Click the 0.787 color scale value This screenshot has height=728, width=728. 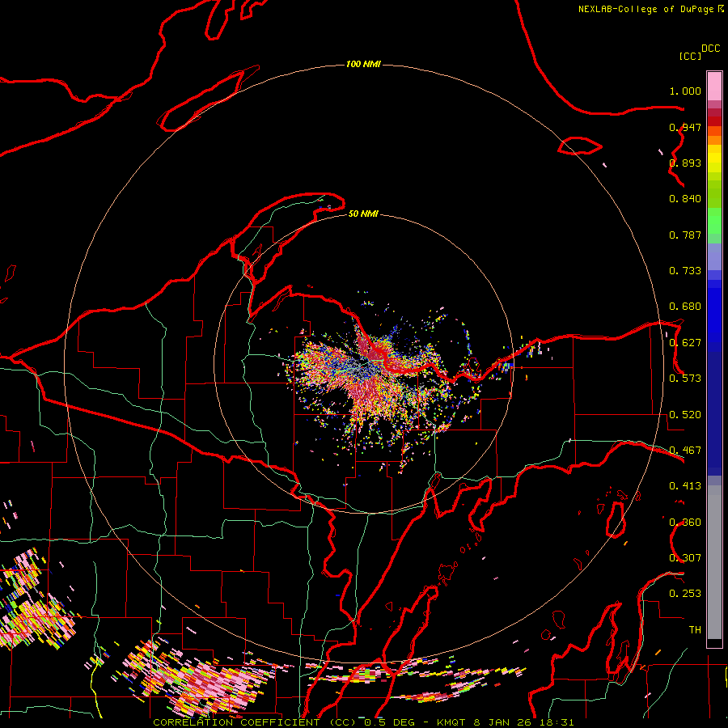point(685,235)
